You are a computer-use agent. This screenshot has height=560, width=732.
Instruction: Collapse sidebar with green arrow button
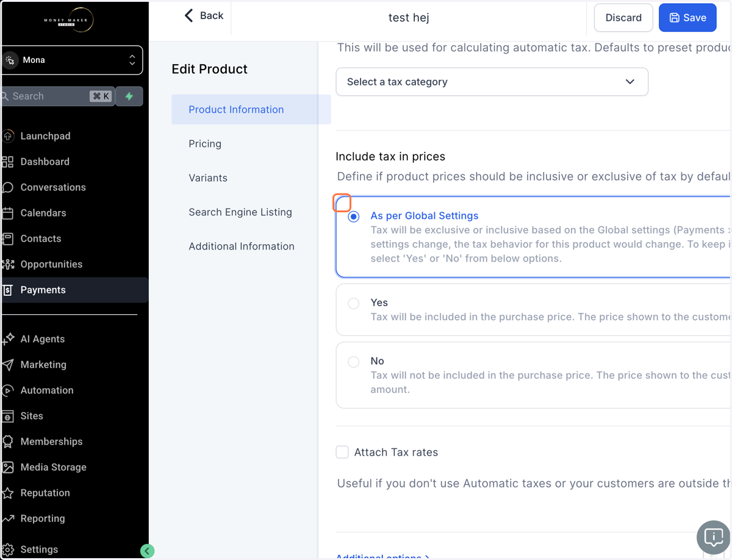point(147,551)
